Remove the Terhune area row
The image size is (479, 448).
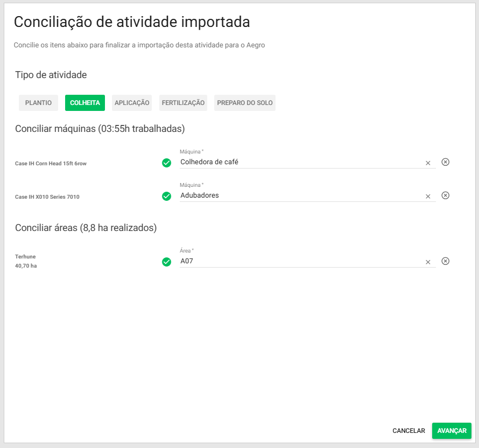click(x=446, y=261)
